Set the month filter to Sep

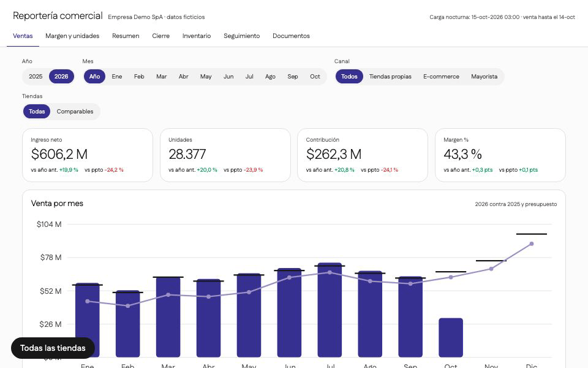pos(293,77)
